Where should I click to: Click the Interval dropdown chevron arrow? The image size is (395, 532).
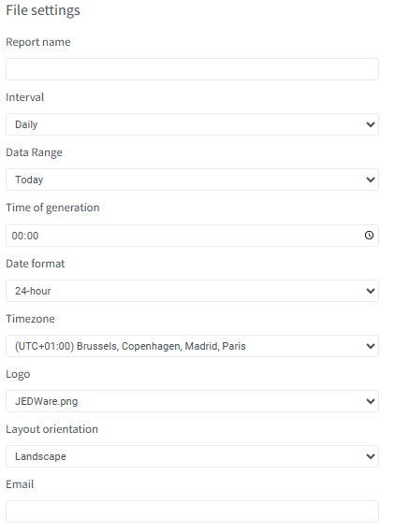[371, 124]
